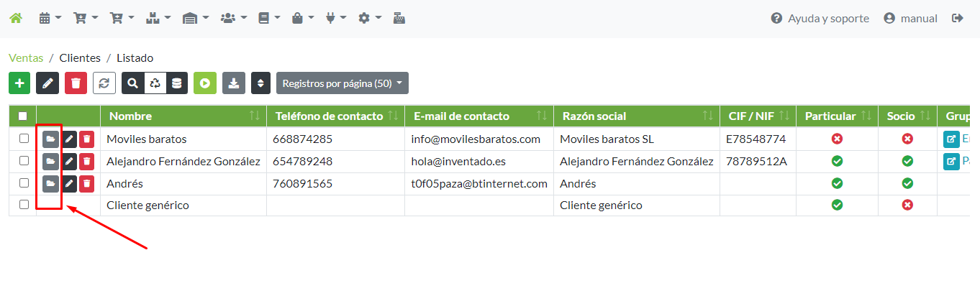Open the Registros por página dropdown
Viewport: 980px width, 291px height.
click(x=342, y=83)
